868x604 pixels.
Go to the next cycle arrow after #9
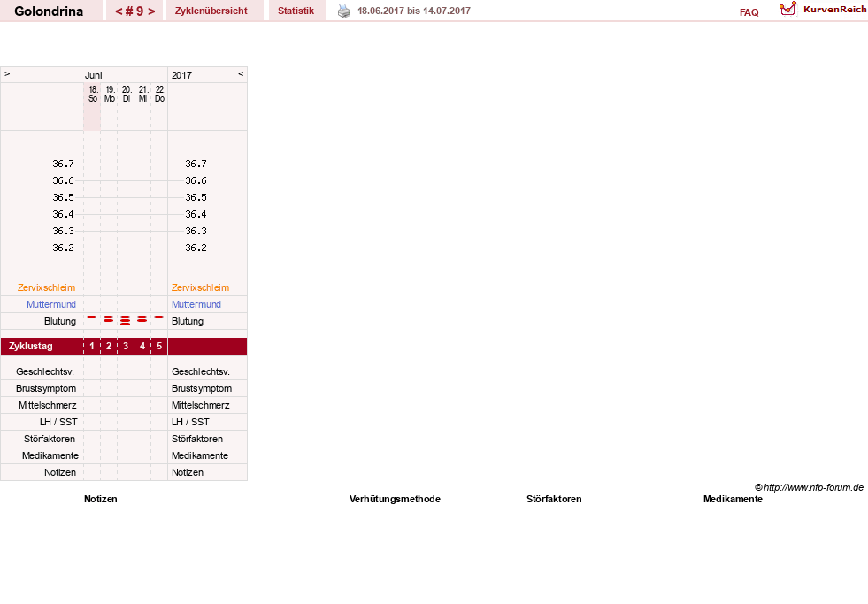click(151, 11)
